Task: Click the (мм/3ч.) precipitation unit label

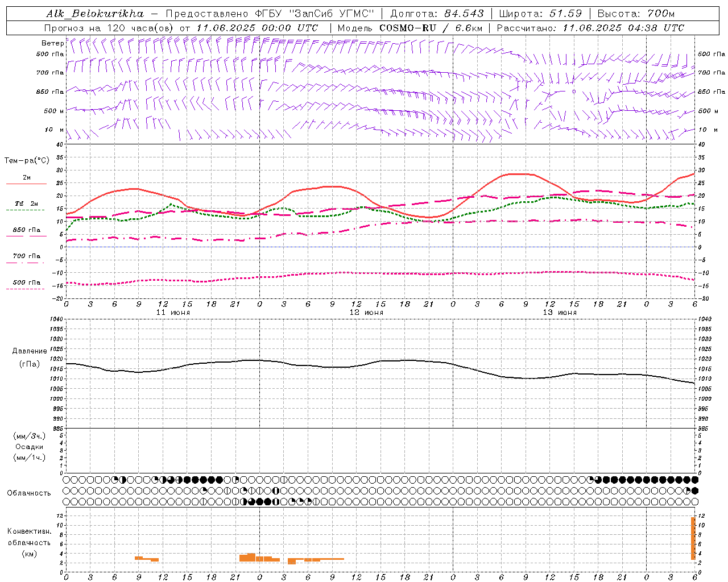Action: tap(30, 436)
